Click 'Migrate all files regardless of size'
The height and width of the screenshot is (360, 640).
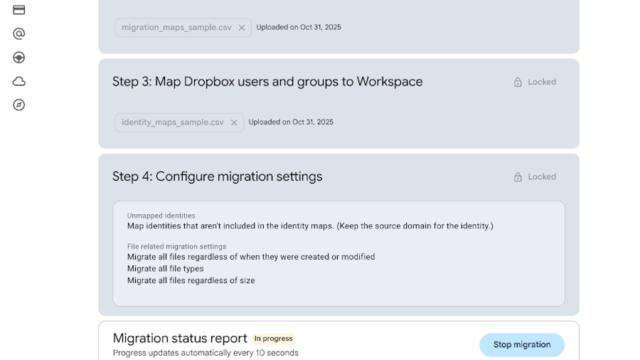coord(191,280)
